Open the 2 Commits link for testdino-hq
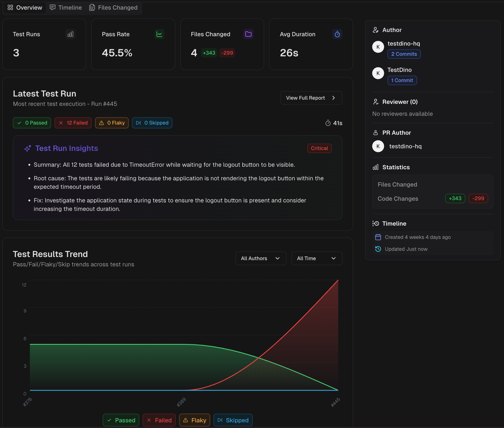Image resolution: width=504 pixels, height=428 pixels. pyautogui.click(x=404, y=54)
